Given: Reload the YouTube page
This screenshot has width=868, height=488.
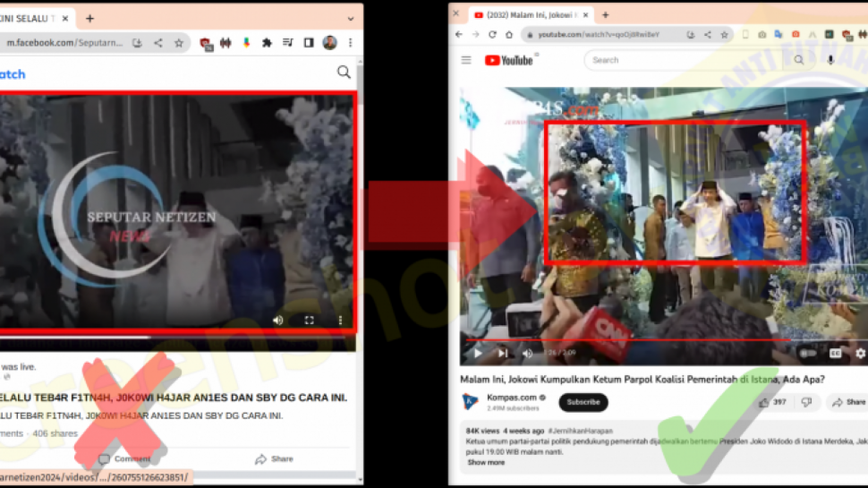Looking at the screenshot, I should pyautogui.click(x=492, y=34).
